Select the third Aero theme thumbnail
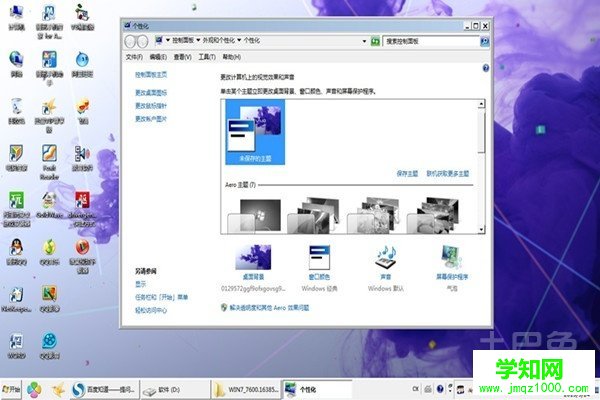The height and width of the screenshot is (400, 600). click(373, 216)
